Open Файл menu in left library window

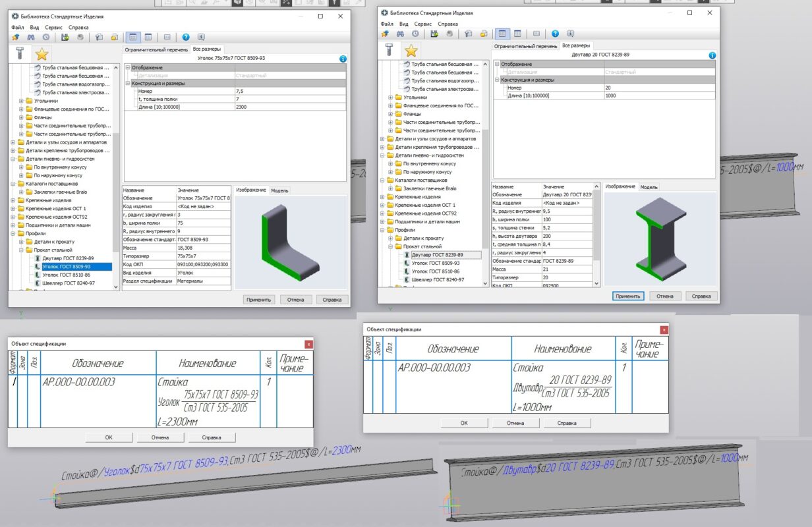coord(17,28)
